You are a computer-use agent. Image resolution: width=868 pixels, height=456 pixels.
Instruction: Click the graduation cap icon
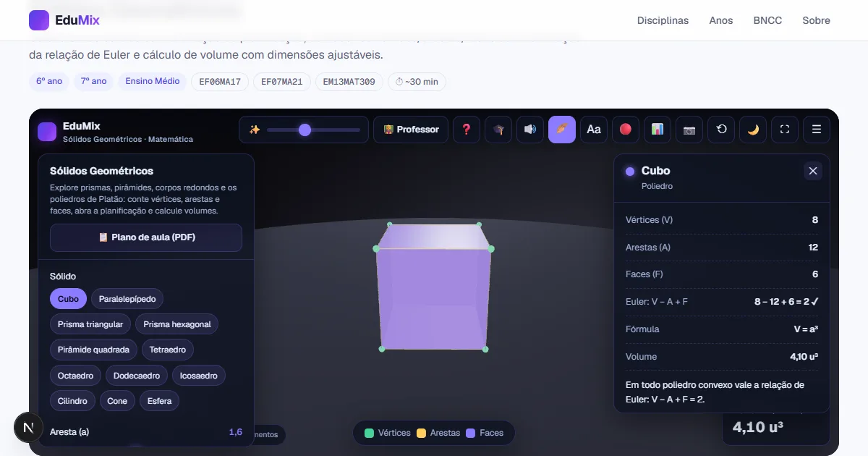498,130
